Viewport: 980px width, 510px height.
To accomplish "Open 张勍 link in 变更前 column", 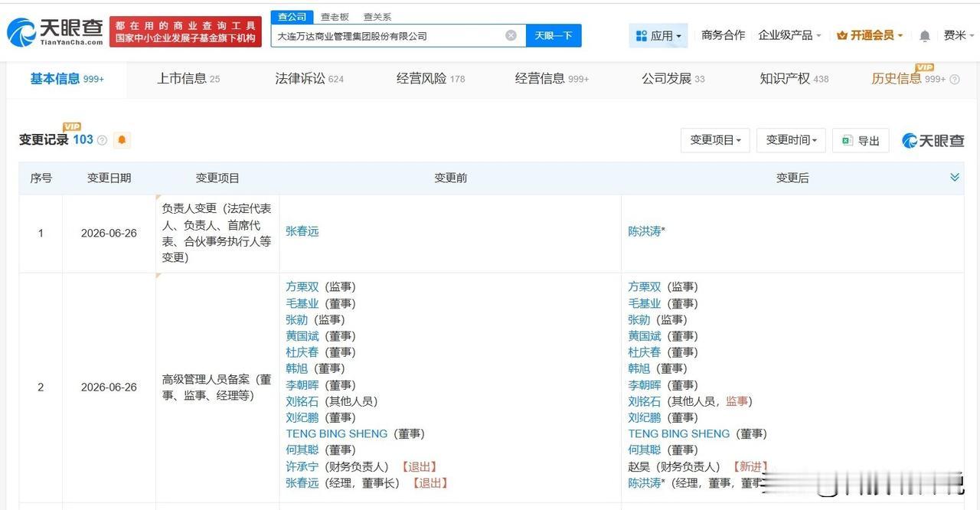I will tap(296, 319).
